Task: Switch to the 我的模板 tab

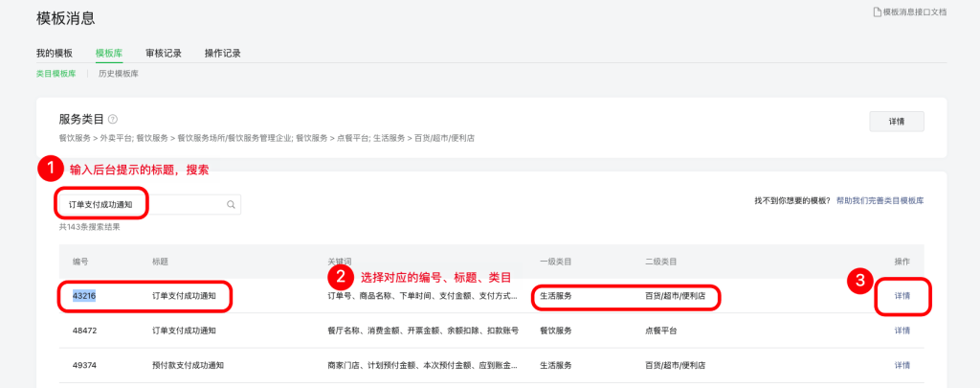Action: pos(55,53)
